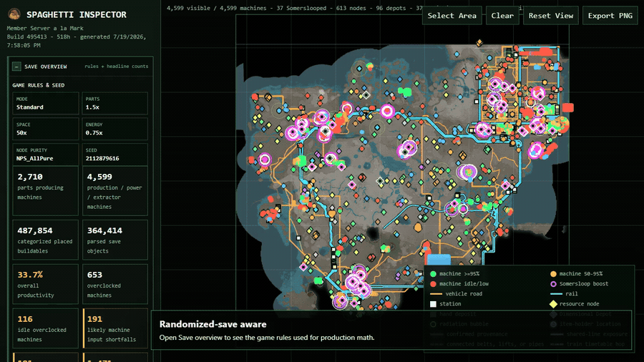This screenshot has height=362, width=644.
Task: Click the 'SAVE OVERVIEW' panel title
Action: coord(46,67)
